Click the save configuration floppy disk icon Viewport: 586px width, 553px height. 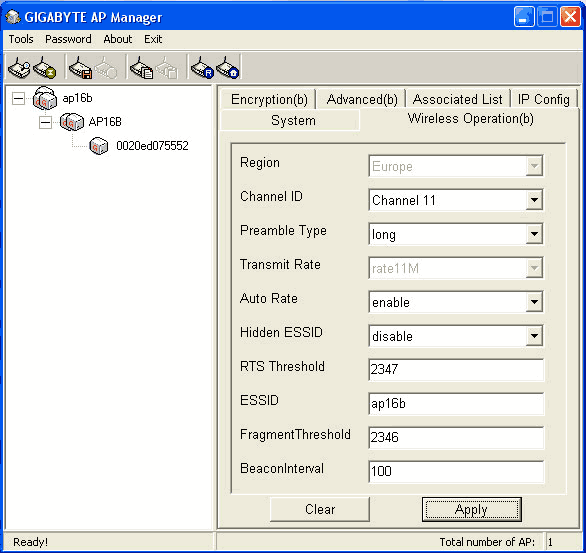pos(80,68)
